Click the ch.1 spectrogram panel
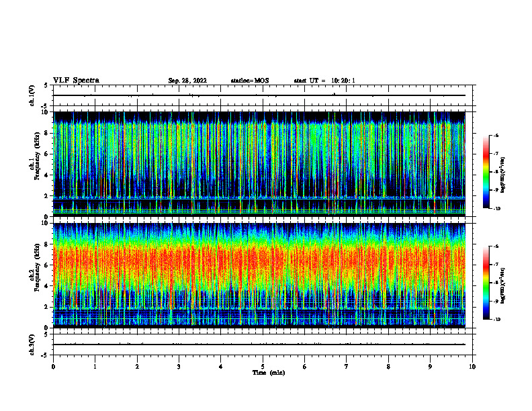This screenshot has width=532, height=411. [x=259, y=164]
